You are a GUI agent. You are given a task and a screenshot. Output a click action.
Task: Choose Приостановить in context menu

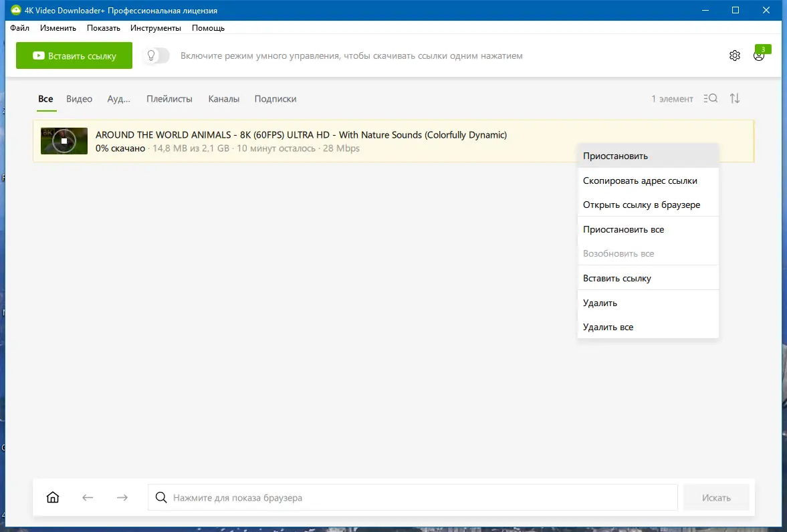click(x=648, y=156)
